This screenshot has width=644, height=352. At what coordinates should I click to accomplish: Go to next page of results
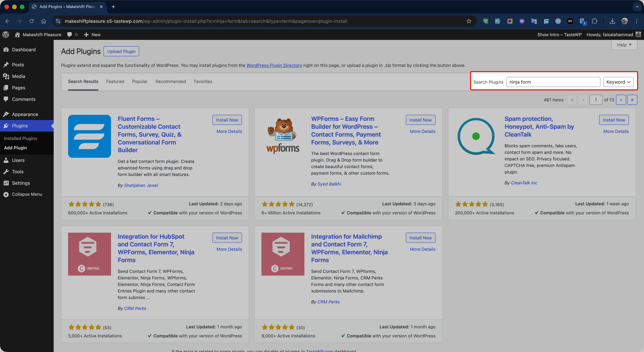coord(621,100)
